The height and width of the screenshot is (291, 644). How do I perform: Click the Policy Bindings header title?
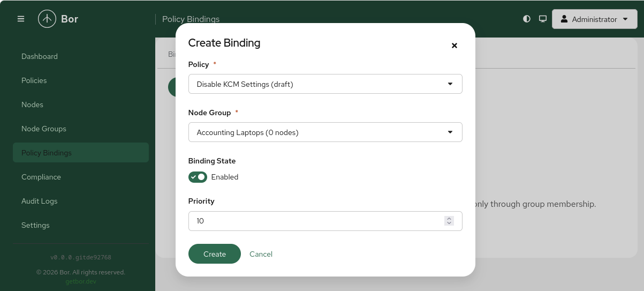(191, 19)
